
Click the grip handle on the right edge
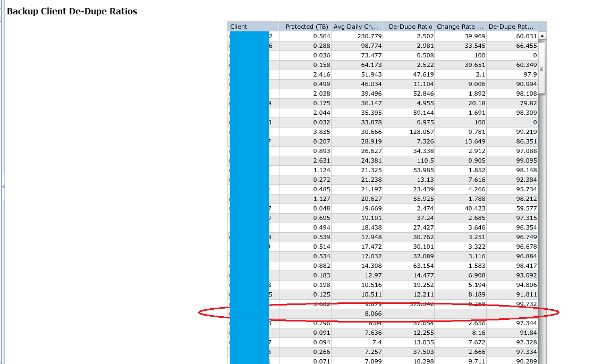point(540,68)
